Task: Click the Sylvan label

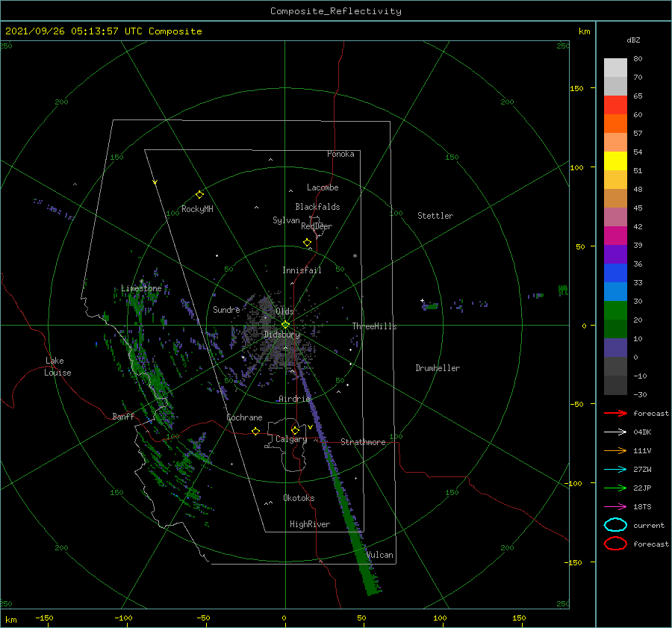Action: 286,220
